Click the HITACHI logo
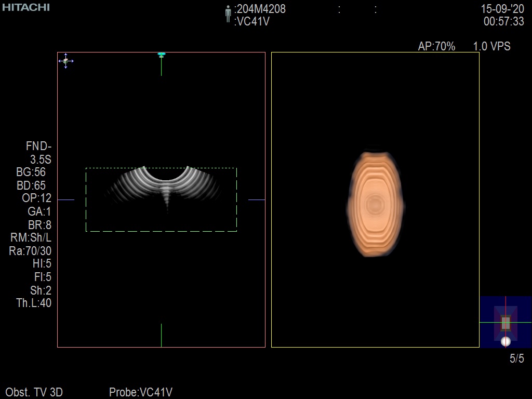The width and height of the screenshot is (532, 399). click(x=26, y=7)
